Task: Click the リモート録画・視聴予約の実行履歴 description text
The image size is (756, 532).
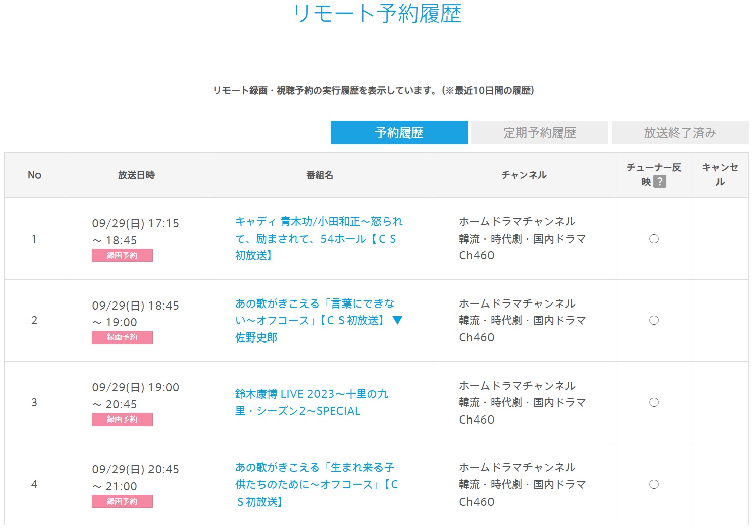Action: 374,90
